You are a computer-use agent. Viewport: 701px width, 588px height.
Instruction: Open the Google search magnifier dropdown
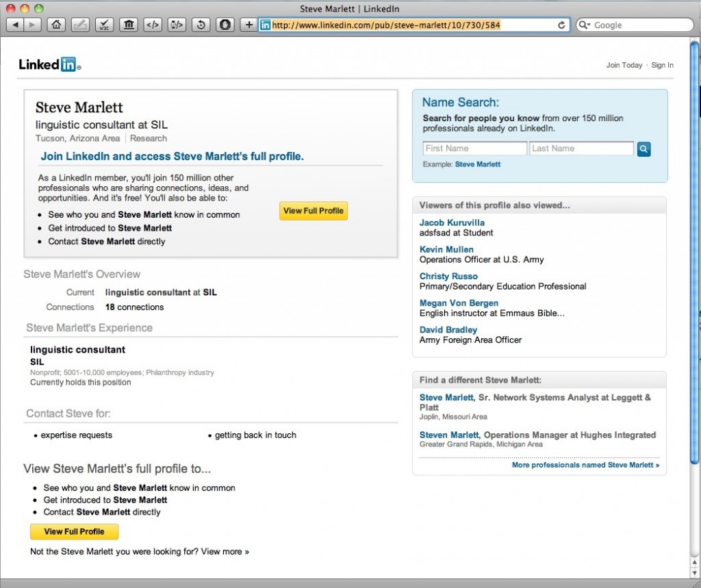click(585, 25)
